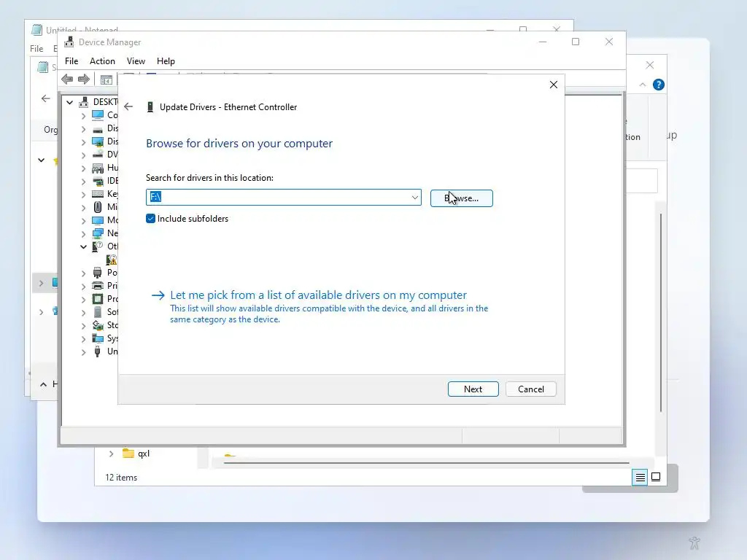747x560 pixels.
Task: Select the Human Interface Devices icon
Action: pyautogui.click(x=98, y=168)
